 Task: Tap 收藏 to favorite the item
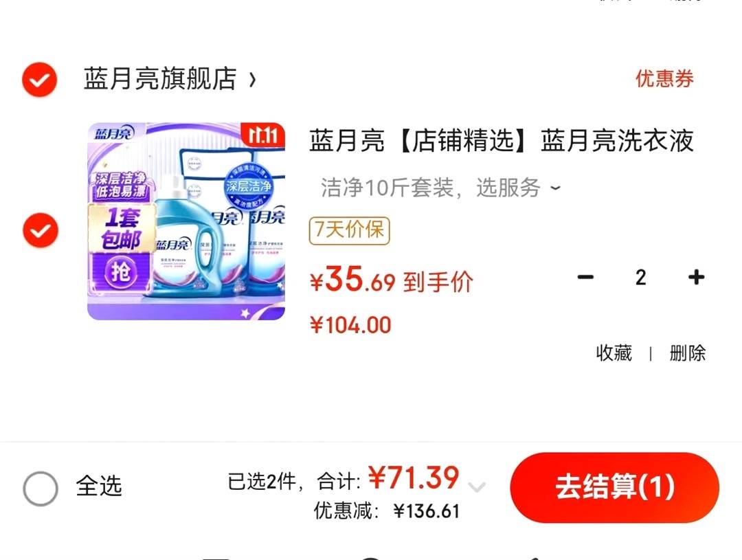[614, 353]
